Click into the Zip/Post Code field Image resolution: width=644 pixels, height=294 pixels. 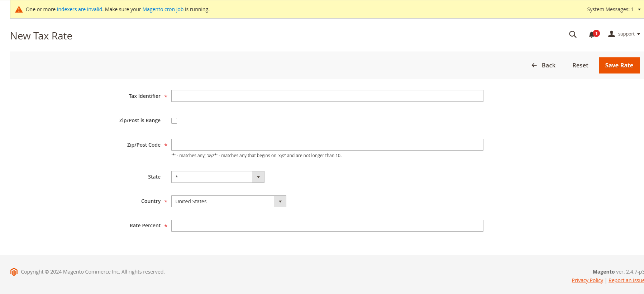pos(327,145)
